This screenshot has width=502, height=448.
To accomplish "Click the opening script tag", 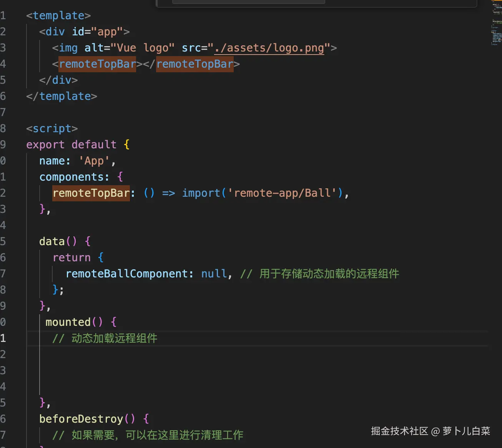I will tap(52, 129).
